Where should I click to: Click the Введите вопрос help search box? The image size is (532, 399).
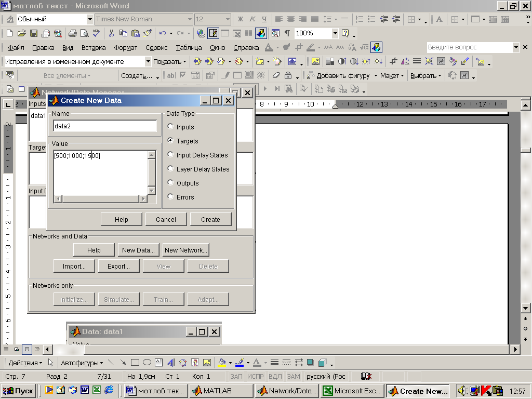coord(470,47)
